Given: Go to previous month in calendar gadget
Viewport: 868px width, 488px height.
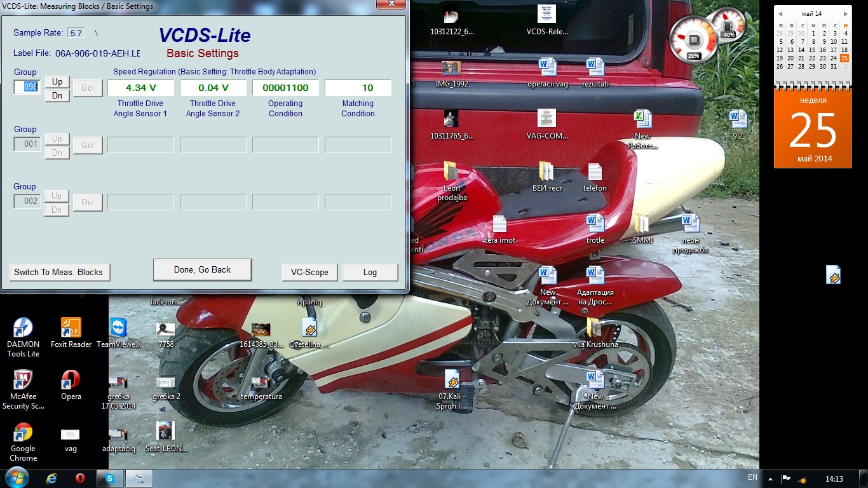Looking at the screenshot, I should [x=780, y=13].
